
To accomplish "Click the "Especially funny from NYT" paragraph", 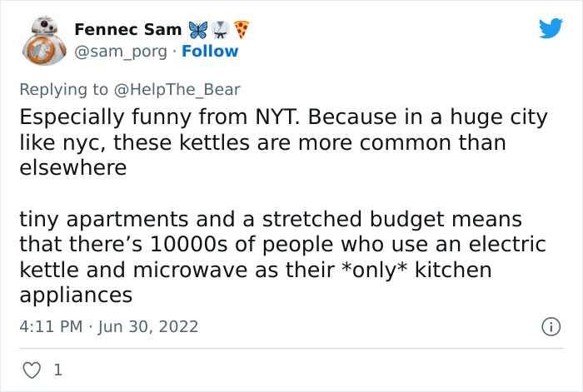I will 283,142.
